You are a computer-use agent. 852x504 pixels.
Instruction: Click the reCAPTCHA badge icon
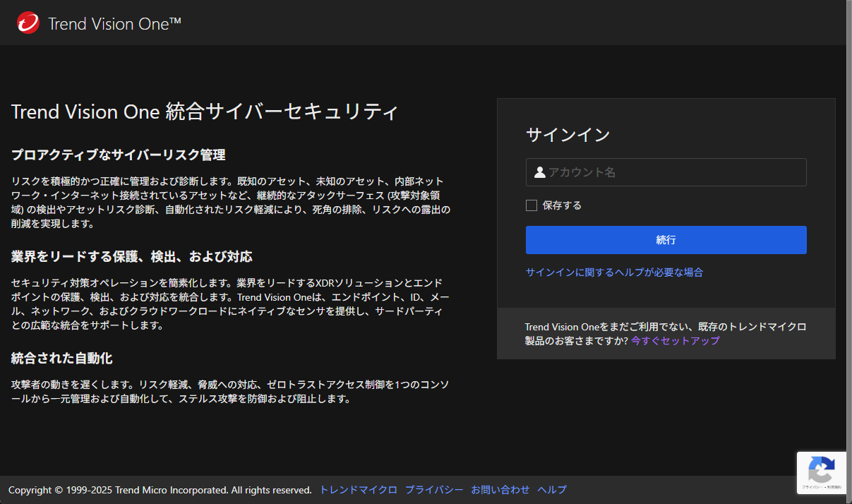pyautogui.click(x=821, y=468)
